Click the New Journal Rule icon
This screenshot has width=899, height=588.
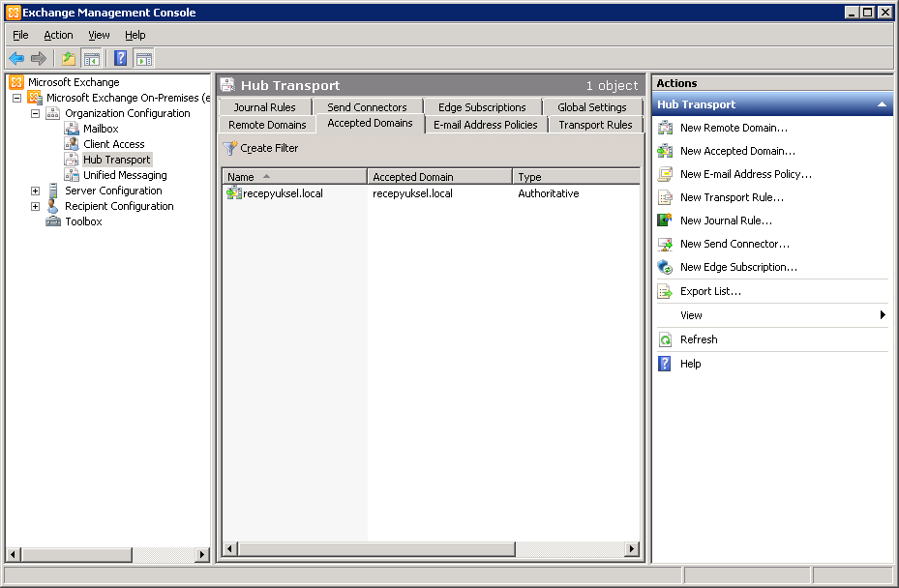pyautogui.click(x=665, y=220)
